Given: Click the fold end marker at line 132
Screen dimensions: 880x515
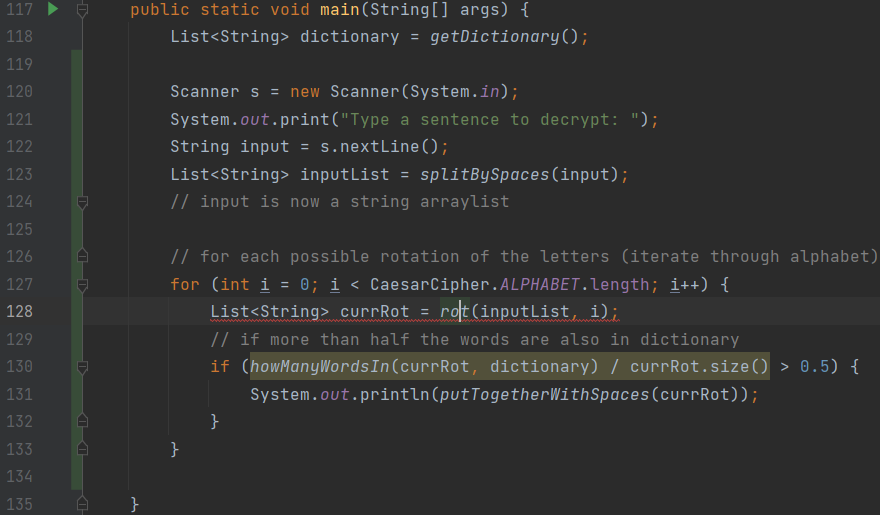Looking at the screenshot, I should [x=82, y=422].
